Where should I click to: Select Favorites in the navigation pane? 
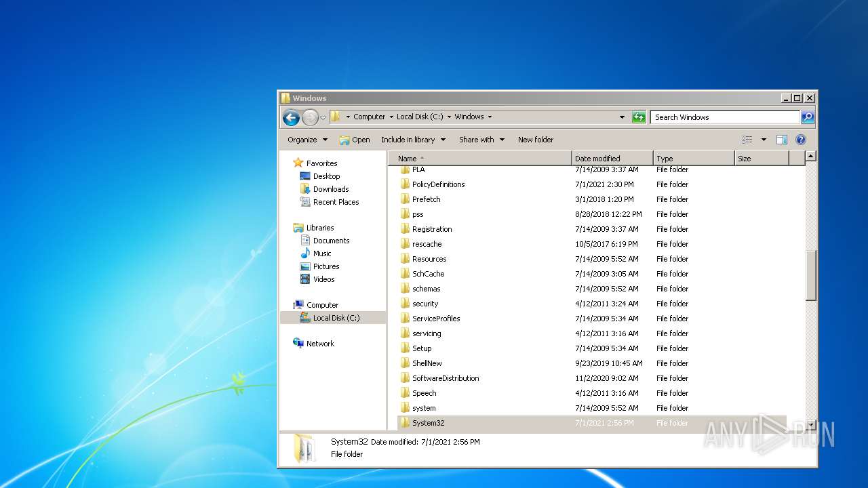pyautogui.click(x=321, y=163)
